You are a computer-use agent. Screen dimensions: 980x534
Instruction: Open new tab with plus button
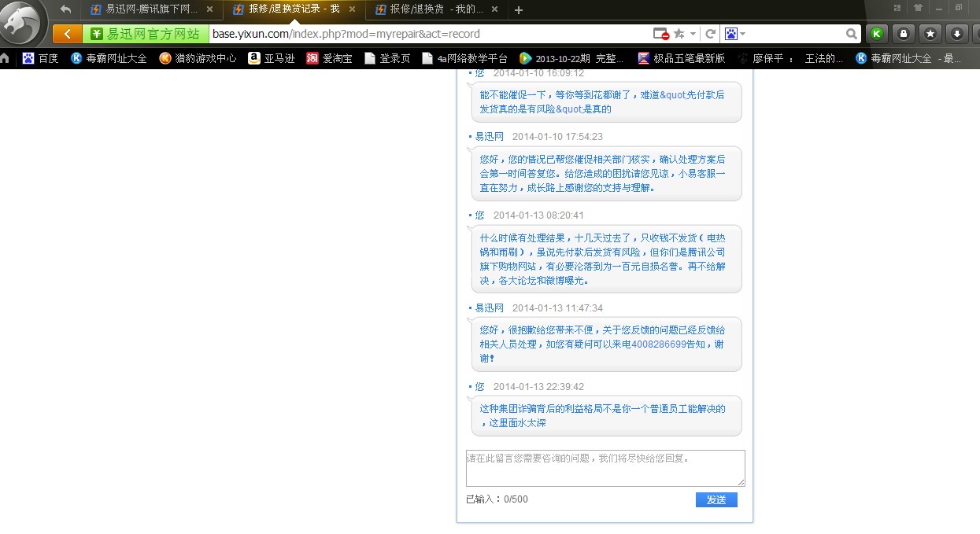coord(518,10)
